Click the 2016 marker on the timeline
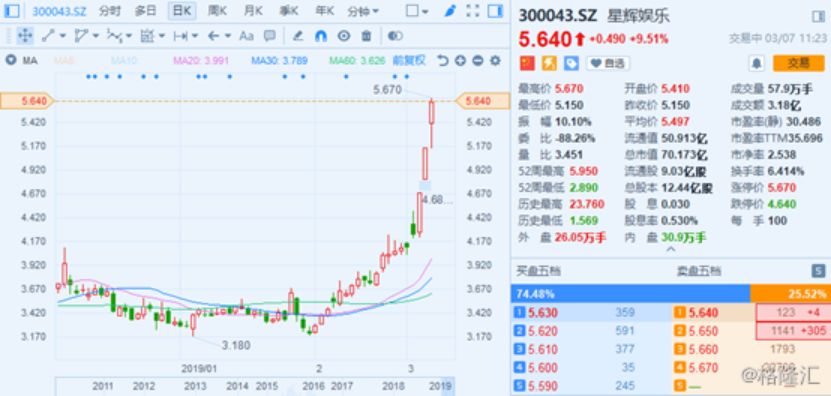This screenshot has height=396, width=831. pos(313,386)
